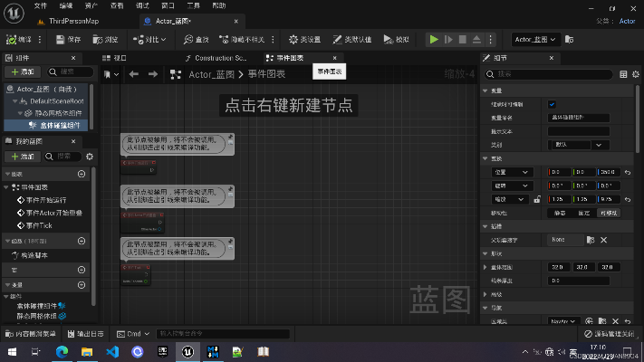The width and height of the screenshot is (644, 362).
Task: Open Unreal Engine from Windows taskbar
Action: 187,352
